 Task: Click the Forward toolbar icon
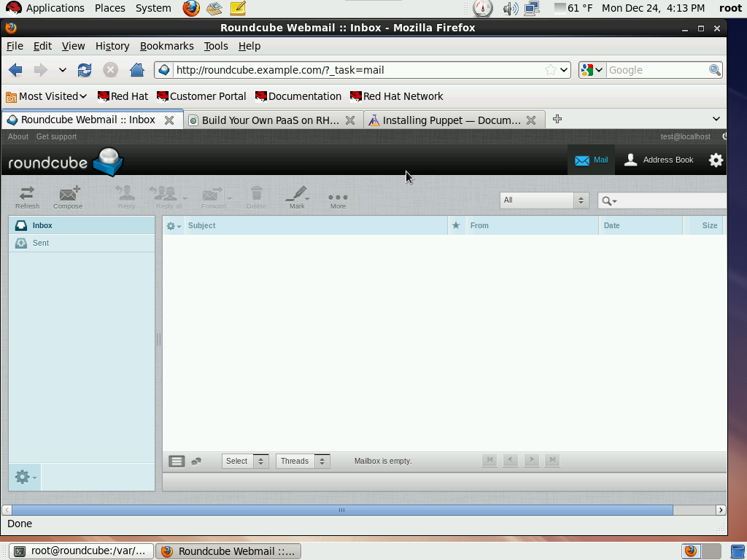(213, 197)
